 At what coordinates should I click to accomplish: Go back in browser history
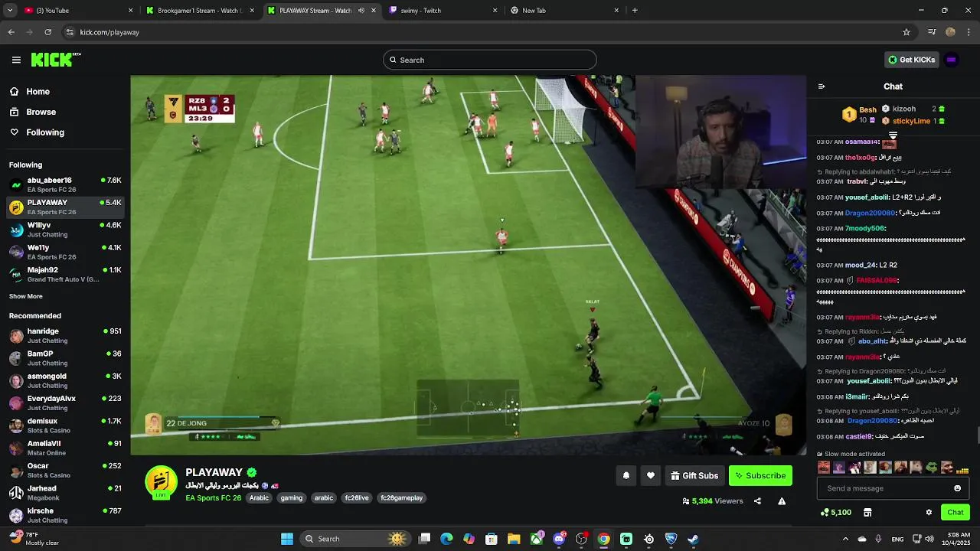pyautogui.click(x=11, y=32)
